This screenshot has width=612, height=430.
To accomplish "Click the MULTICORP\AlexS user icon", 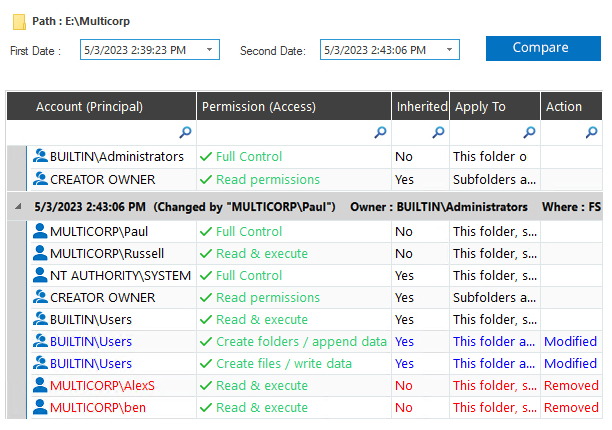I will point(40,385).
